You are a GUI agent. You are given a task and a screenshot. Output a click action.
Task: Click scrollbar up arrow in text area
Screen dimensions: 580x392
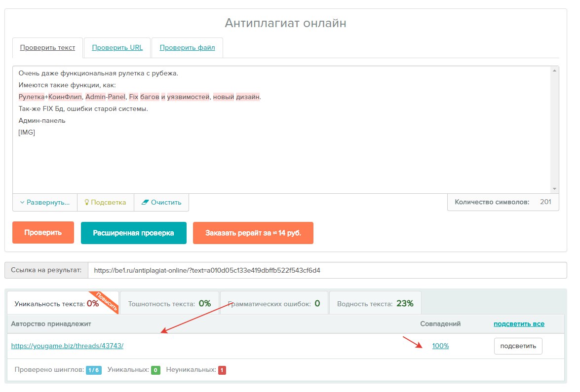point(554,71)
